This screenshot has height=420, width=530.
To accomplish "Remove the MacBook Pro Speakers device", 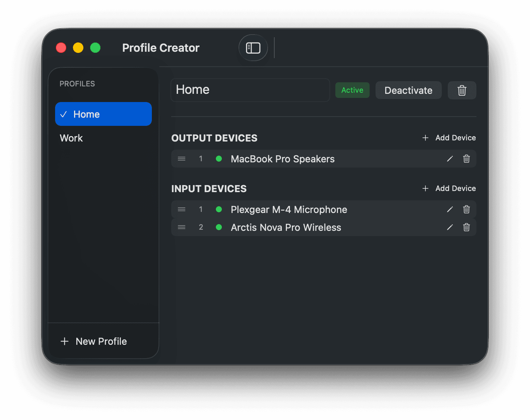I will pyautogui.click(x=466, y=159).
